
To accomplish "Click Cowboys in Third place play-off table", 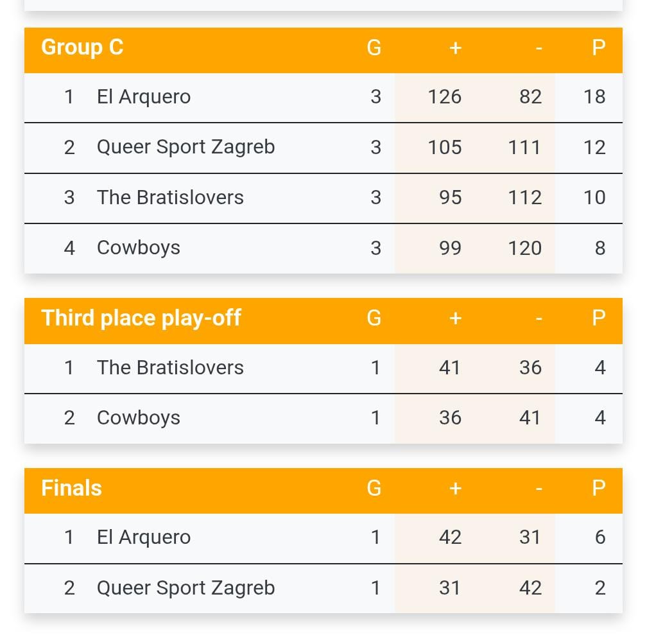I will pos(138,418).
